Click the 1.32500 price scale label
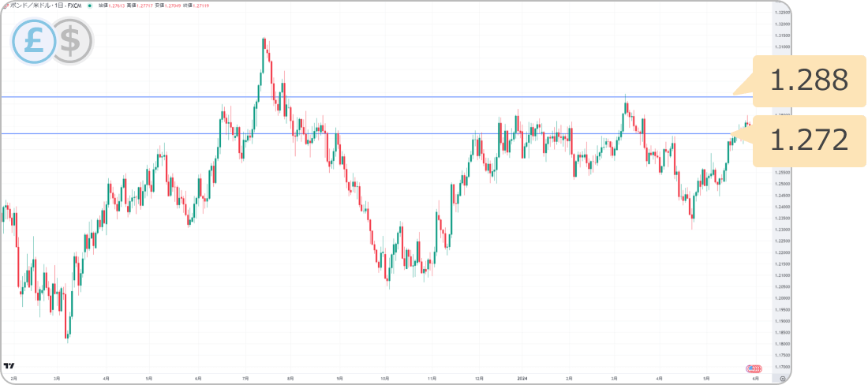868x385 pixels. click(783, 13)
